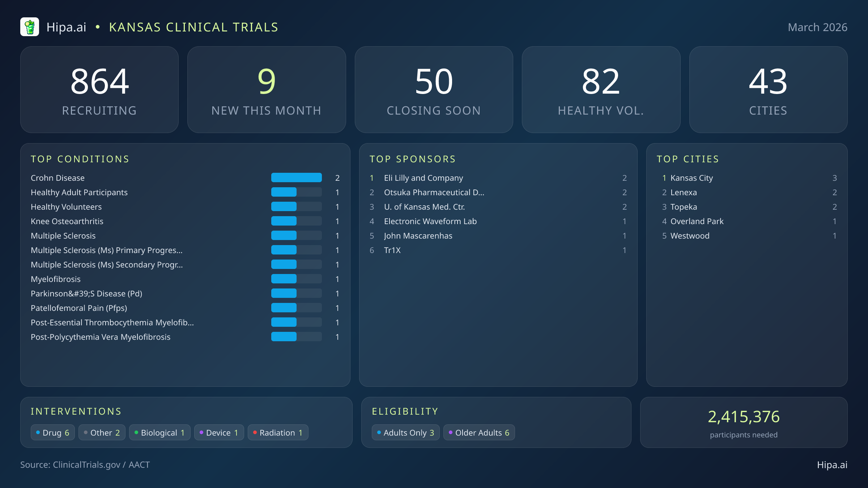Select Kansas City in Top Cities
This screenshot has height=488, width=868.
pos(691,178)
